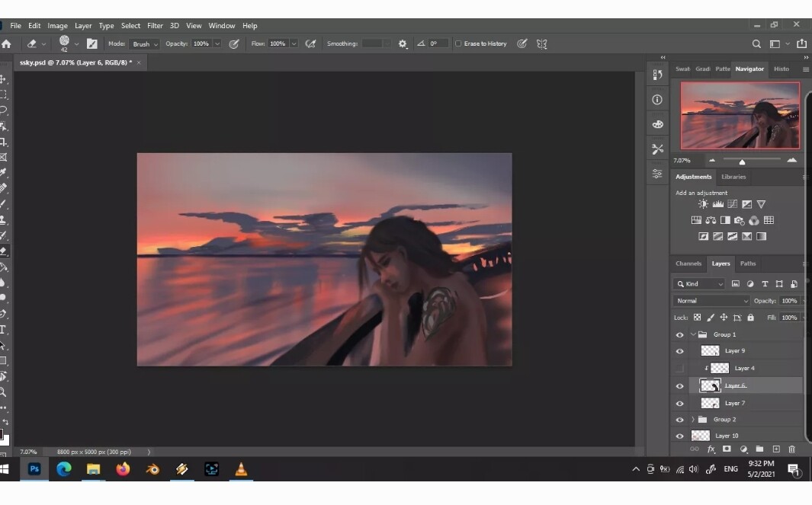
Task: Expand the Group 2 layer folder
Action: coord(693,420)
